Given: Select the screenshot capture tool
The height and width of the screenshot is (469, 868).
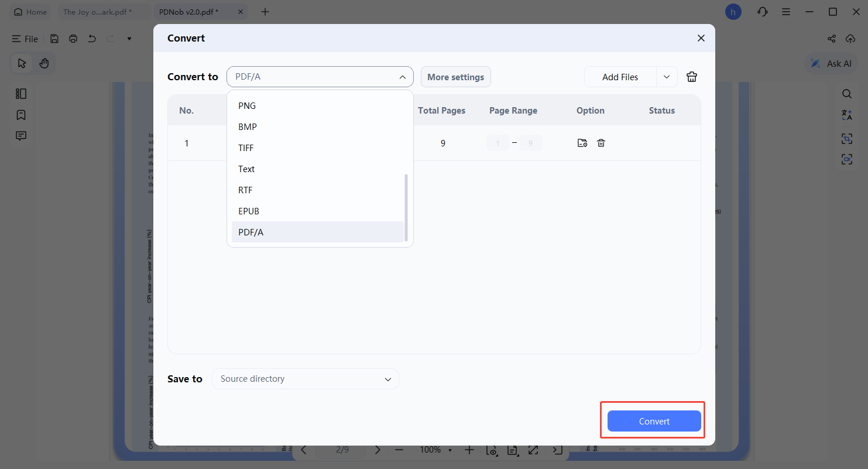Looking at the screenshot, I should click(847, 139).
